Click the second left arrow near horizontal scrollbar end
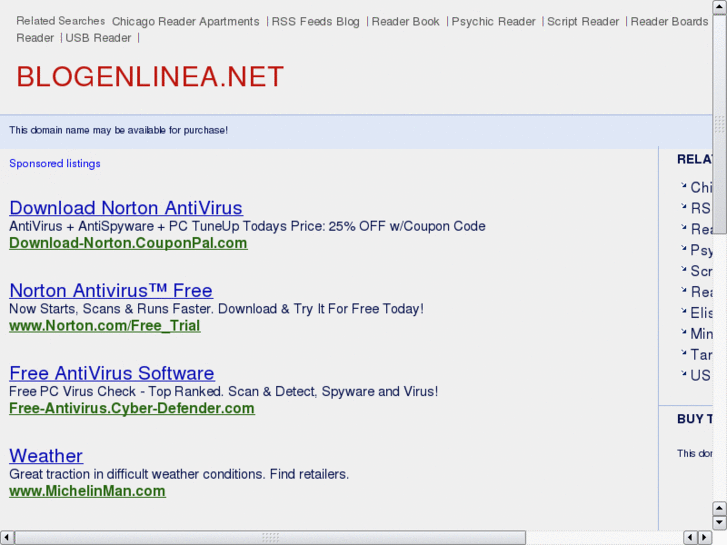This screenshot has height=545, width=727. coord(691,538)
